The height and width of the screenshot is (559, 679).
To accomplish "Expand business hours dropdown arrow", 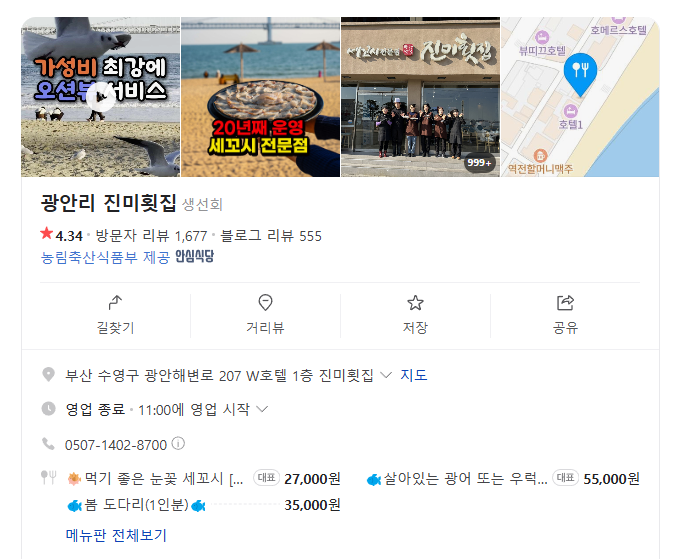I will tap(262, 409).
